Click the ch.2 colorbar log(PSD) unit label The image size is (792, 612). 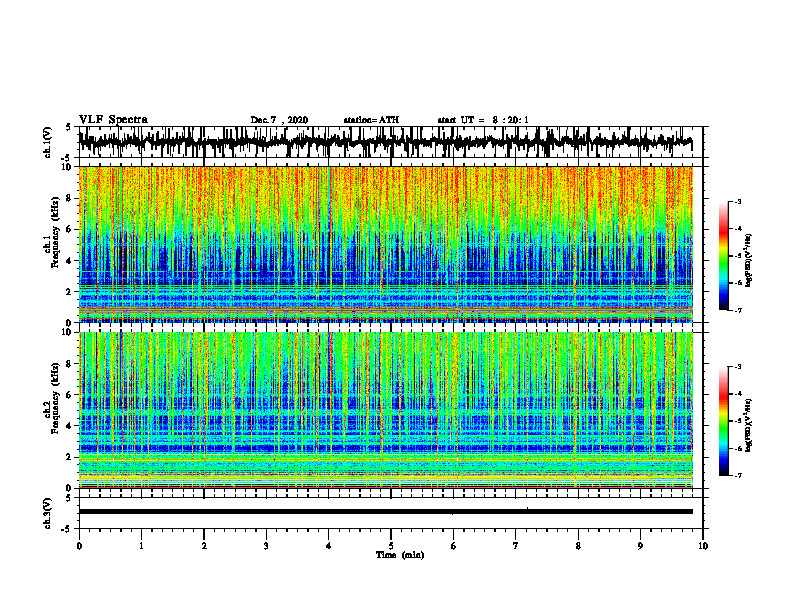[x=749, y=425]
